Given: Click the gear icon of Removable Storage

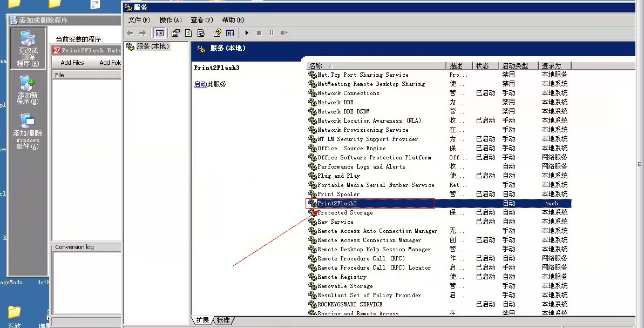Looking at the screenshot, I should pos(313,286).
